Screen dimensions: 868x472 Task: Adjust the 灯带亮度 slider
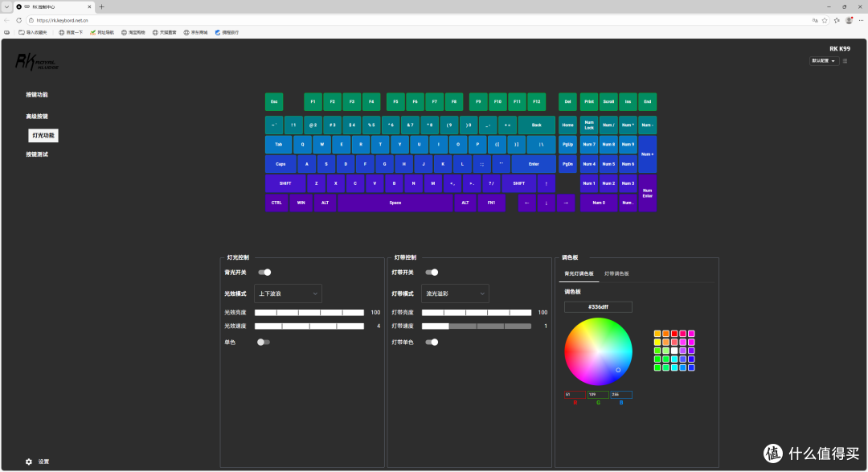click(476, 313)
